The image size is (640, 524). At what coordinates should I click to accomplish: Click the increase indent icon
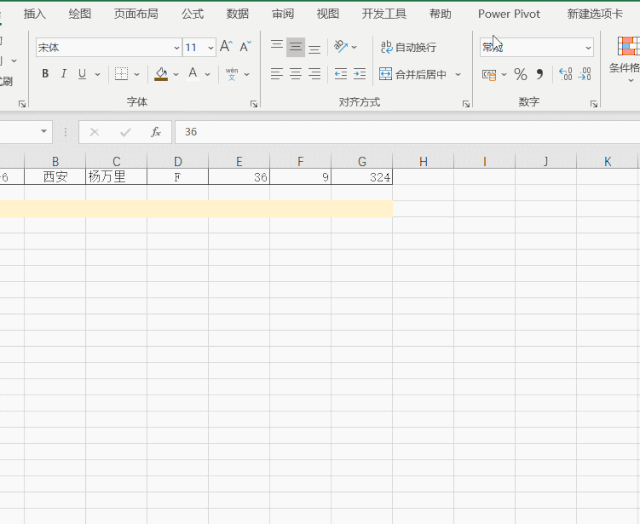[360, 74]
